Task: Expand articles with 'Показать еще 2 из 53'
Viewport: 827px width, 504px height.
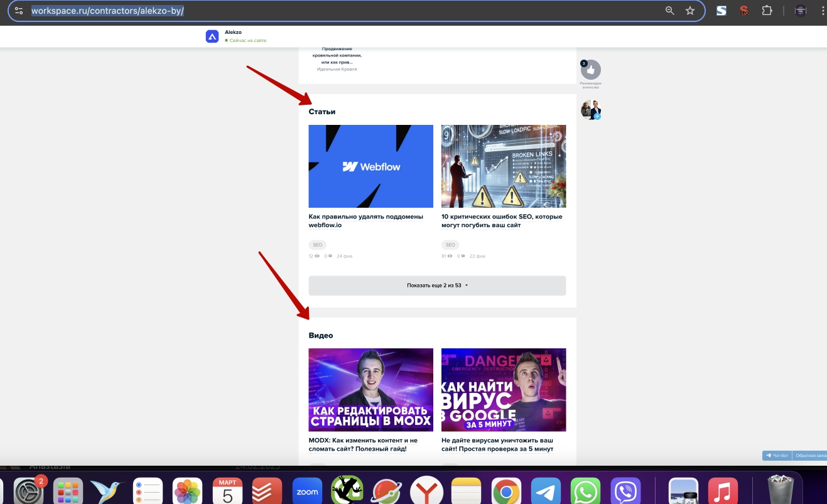Action: click(x=437, y=286)
